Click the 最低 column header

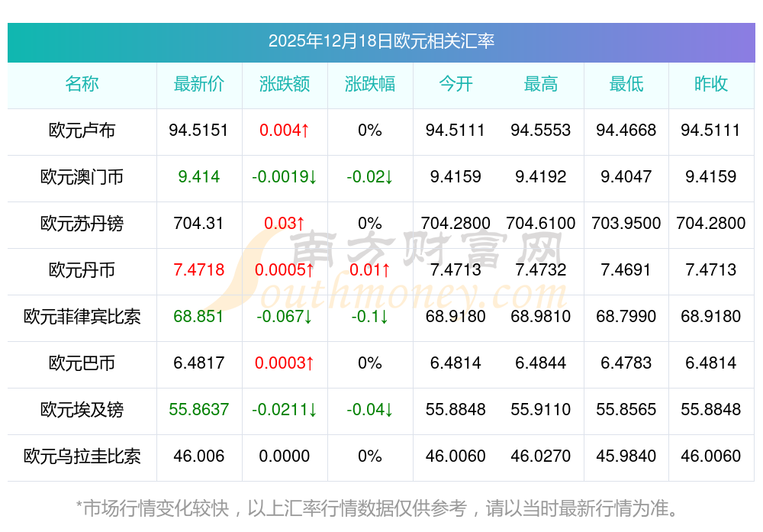(x=626, y=84)
